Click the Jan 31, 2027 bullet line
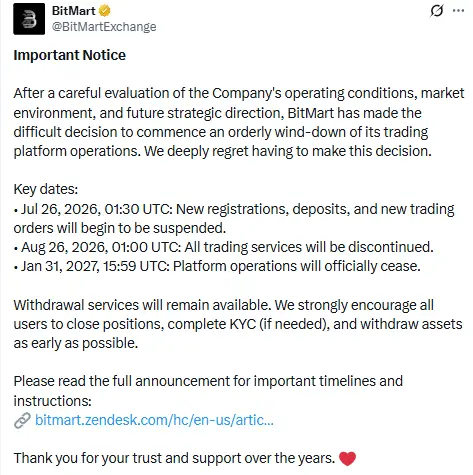This screenshot has height=475, width=473. [x=217, y=266]
